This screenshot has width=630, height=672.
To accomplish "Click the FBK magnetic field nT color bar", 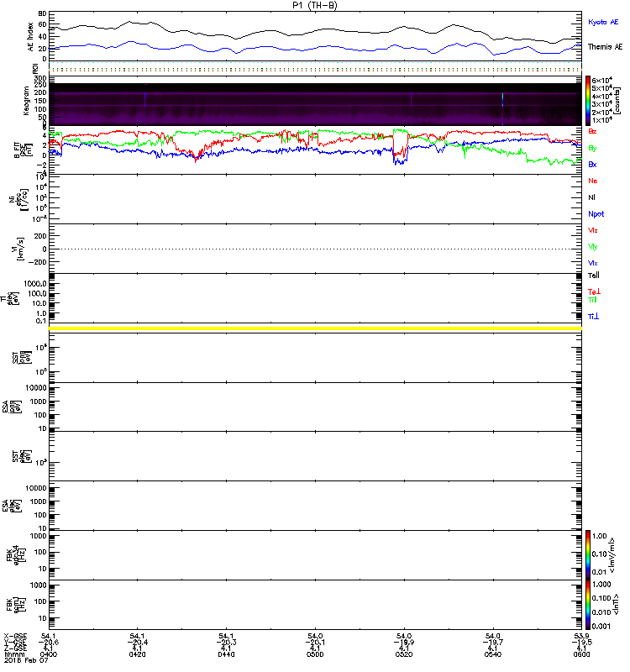I will coord(588,605).
